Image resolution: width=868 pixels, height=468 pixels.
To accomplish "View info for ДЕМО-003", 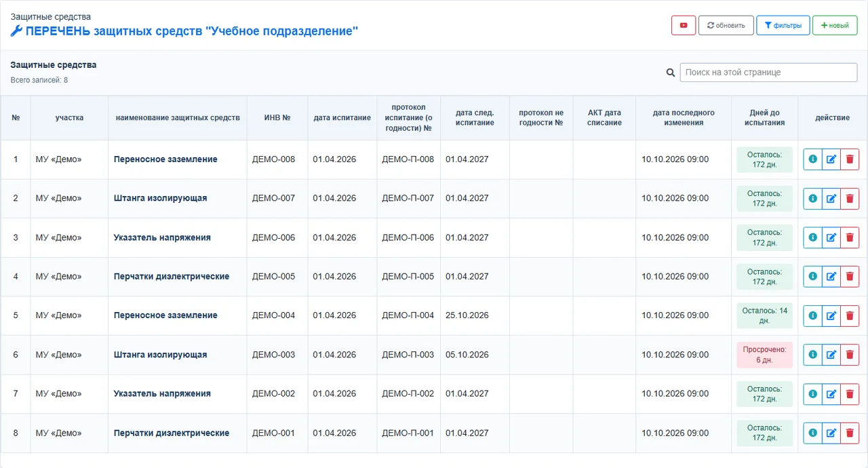I will tap(812, 355).
